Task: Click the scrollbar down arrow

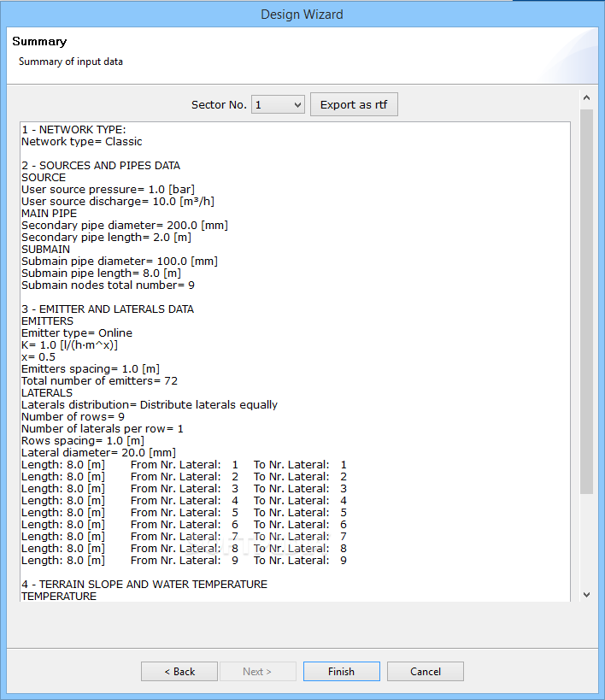Action: coord(587,595)
